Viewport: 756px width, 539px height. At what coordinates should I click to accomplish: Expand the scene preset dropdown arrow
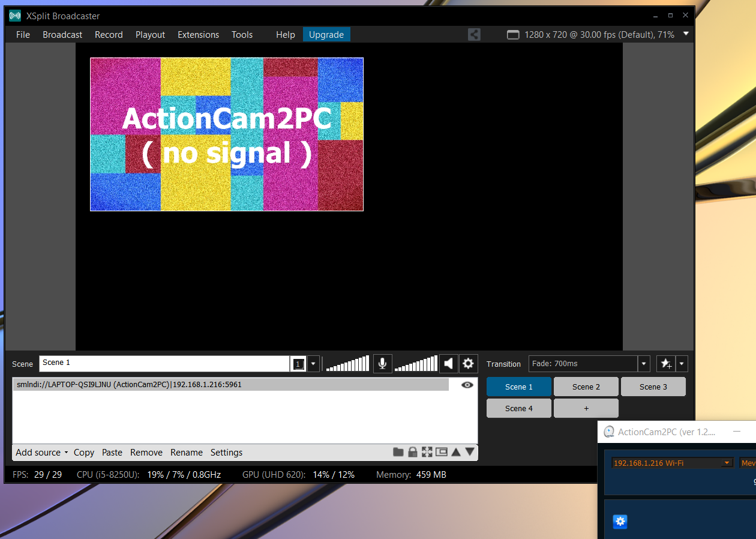[x=313, y=364]
